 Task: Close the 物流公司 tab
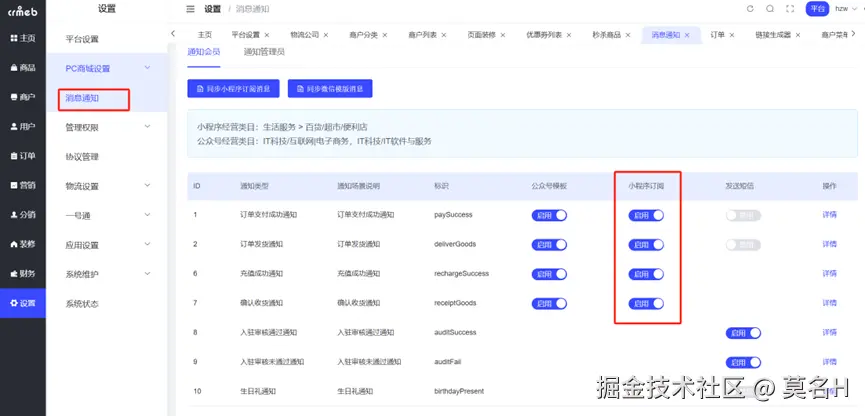coord(326,35)
